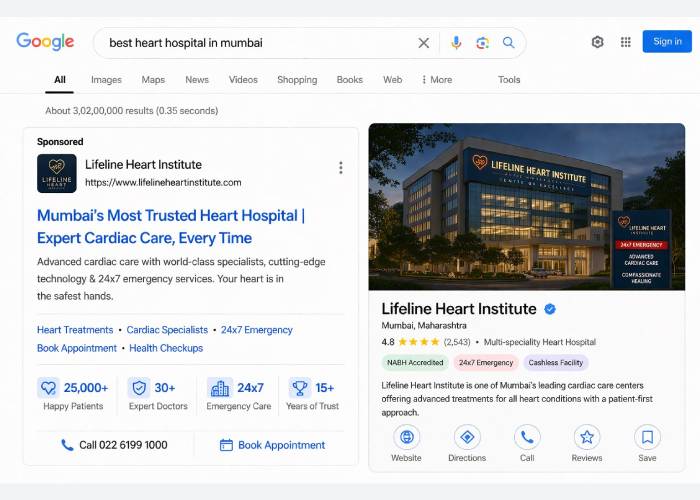
Task: Click the building icon beside 24x7 Emergency Care
Action: click(x=220, y=388)
